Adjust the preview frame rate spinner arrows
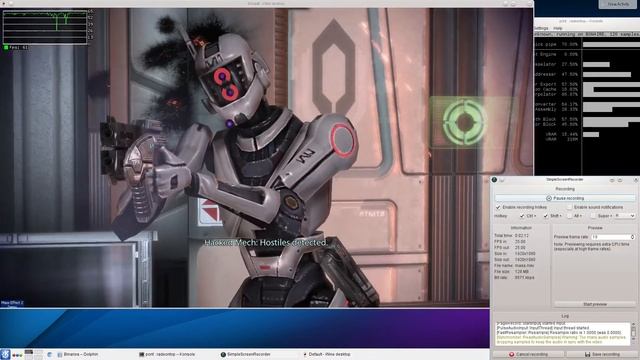The width and height of the screenshot is (640, 360). pyautogui.click(x=632, y=237)
